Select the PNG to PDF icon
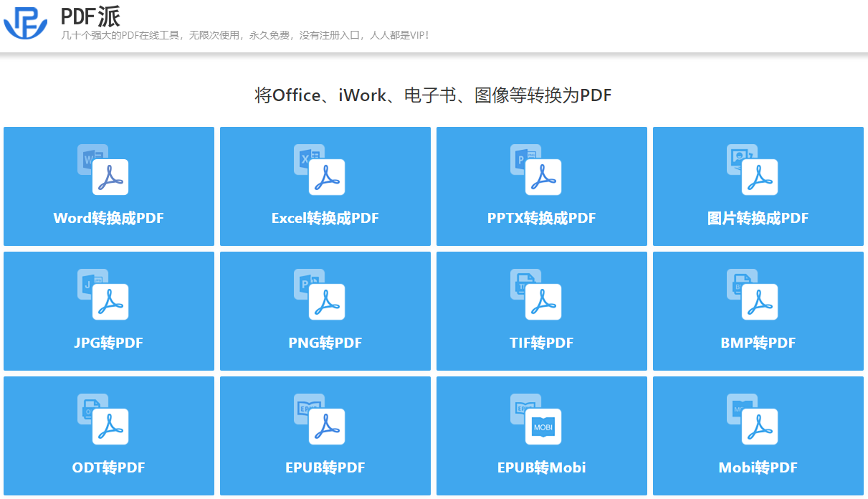 coord(320,295)
